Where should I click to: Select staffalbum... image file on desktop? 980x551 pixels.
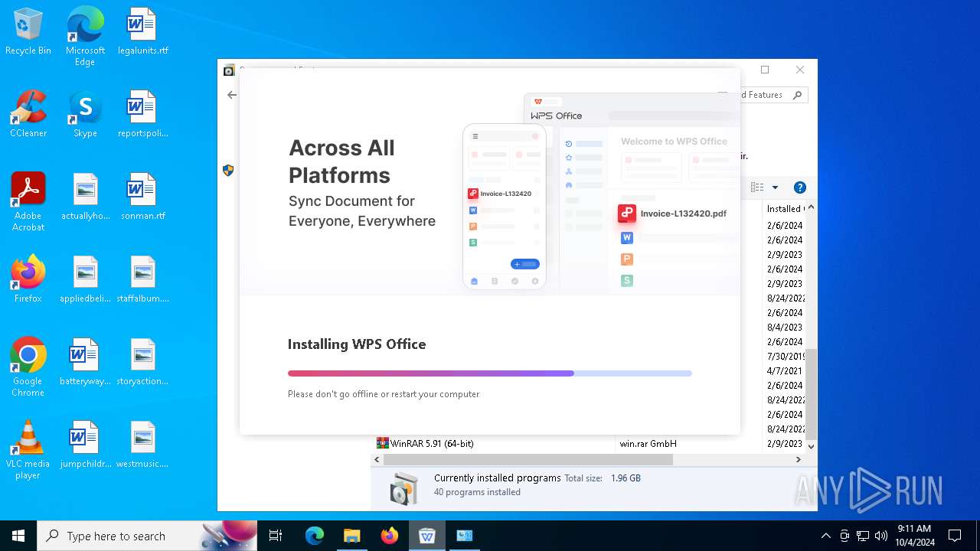142,279
